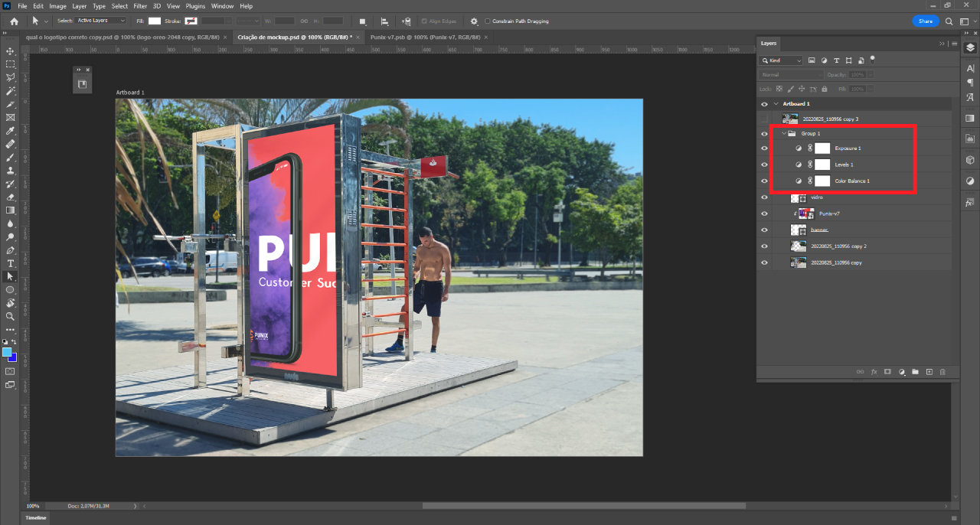Select the Blur tool

pos(11,223)
